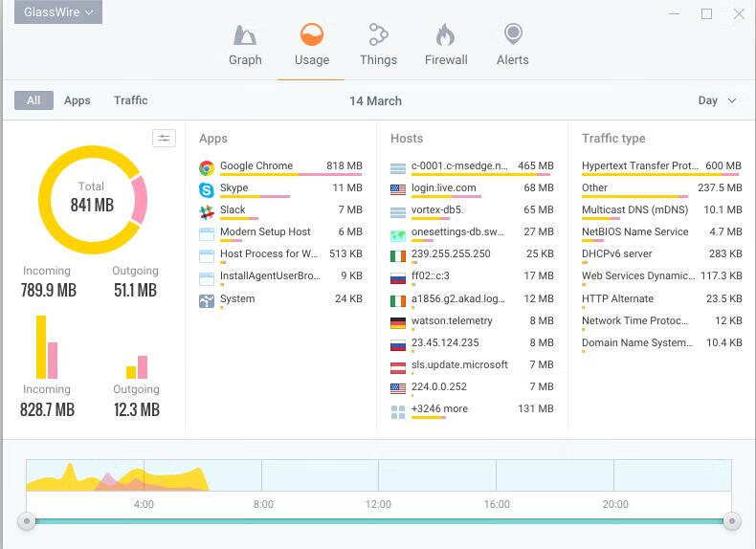This screenshot has width=756, height=549.
Task: Click the Slack app icon
Action: [206, 211]
